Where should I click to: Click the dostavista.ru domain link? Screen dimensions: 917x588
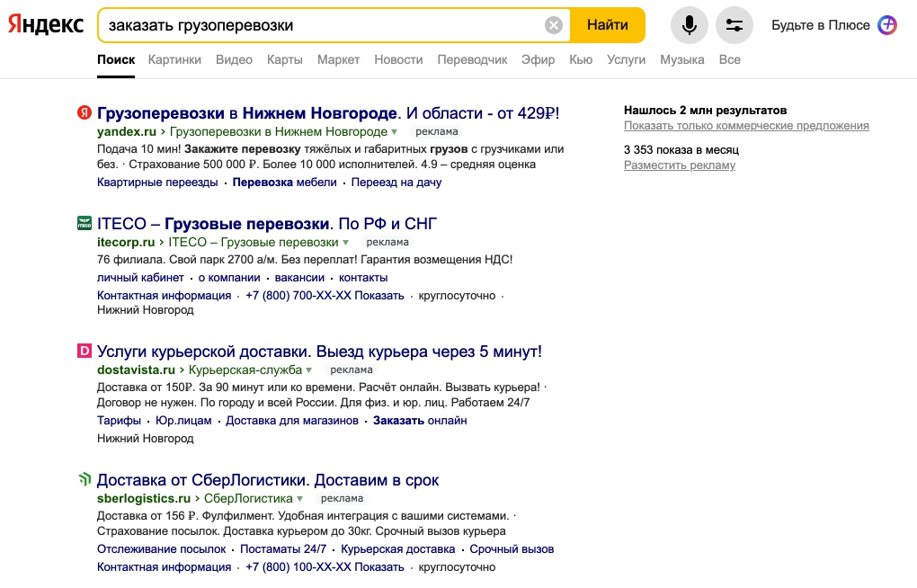(x=136, y=370)
